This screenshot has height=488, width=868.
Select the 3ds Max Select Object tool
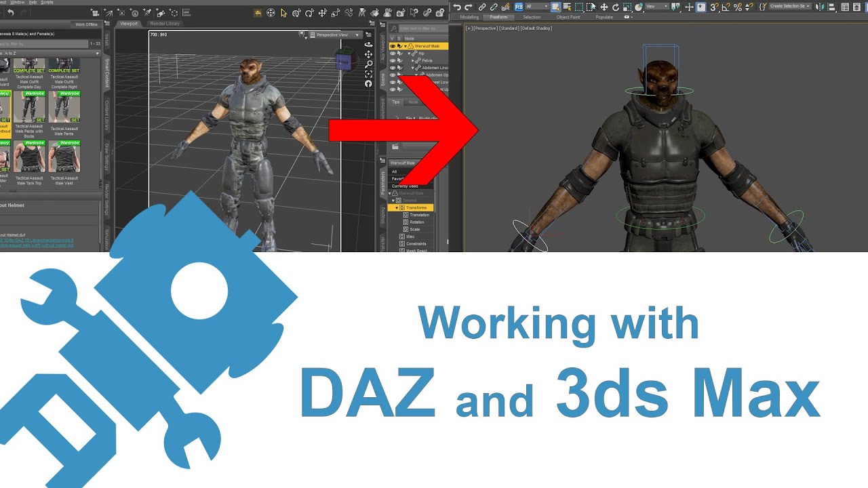click(556, 7)
